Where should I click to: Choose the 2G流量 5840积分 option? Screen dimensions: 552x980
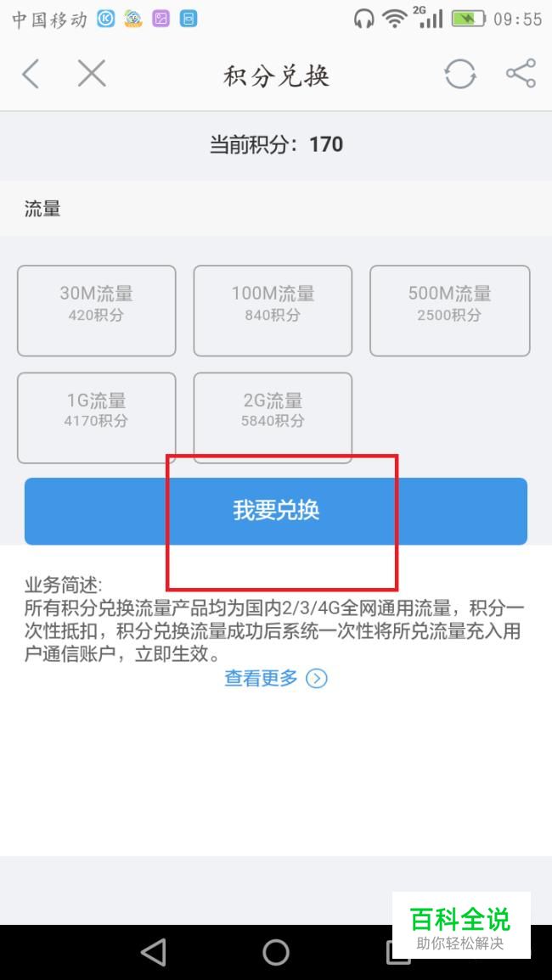273,417
